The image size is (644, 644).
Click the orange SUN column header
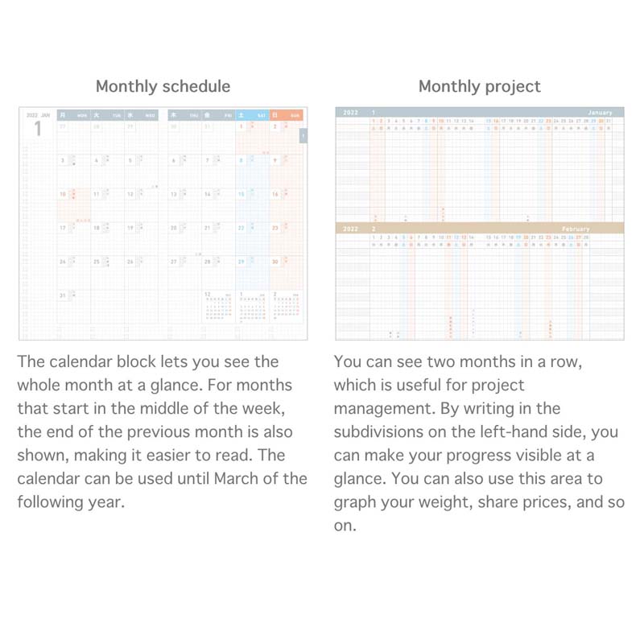click(x=286, y=115)
